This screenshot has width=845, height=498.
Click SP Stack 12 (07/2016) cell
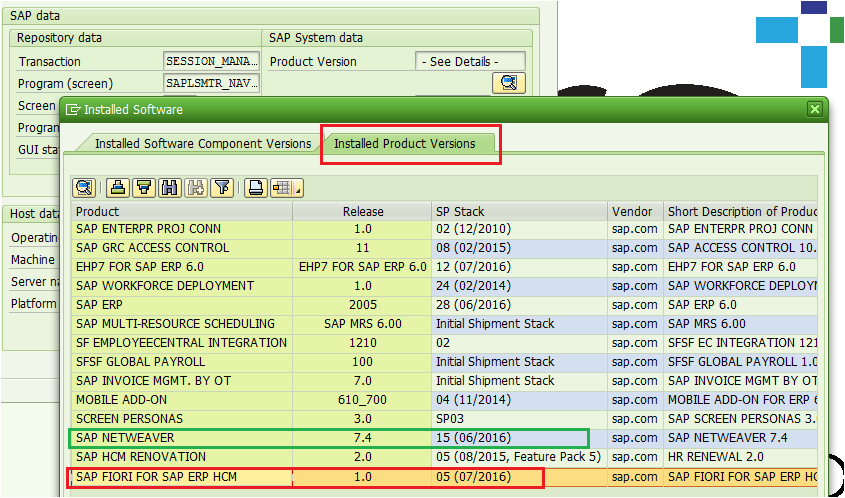point(520,267)
